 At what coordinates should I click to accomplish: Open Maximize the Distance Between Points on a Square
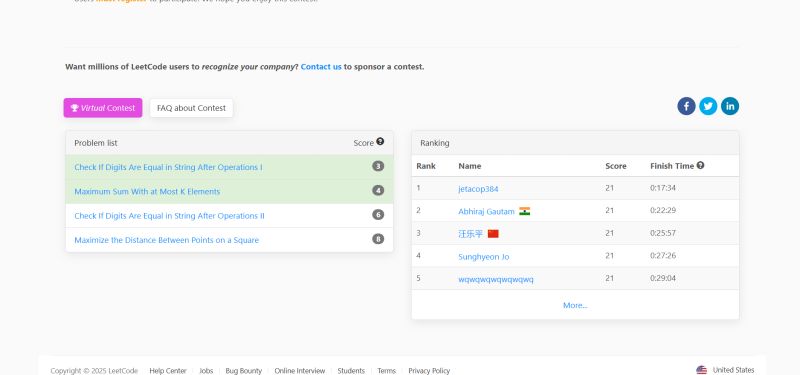click(x=167, y=240)
